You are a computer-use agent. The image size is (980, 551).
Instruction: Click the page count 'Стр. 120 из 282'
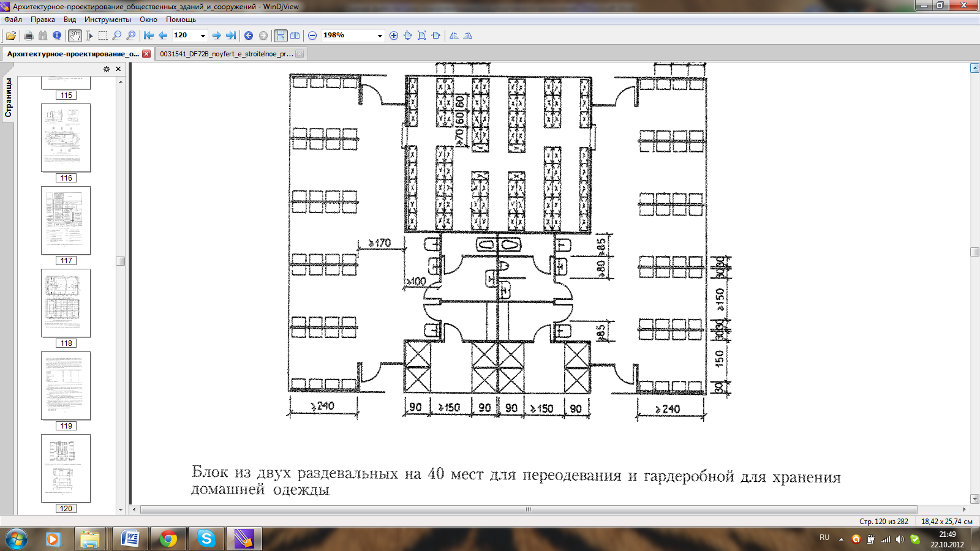point(884,522)
